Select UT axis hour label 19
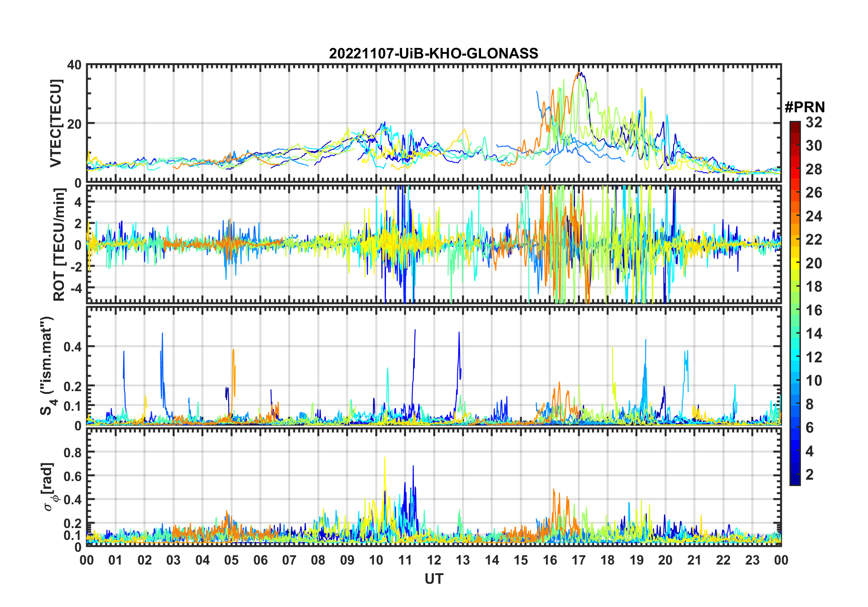Screen dimensions: 868x607 pos(637,560)
